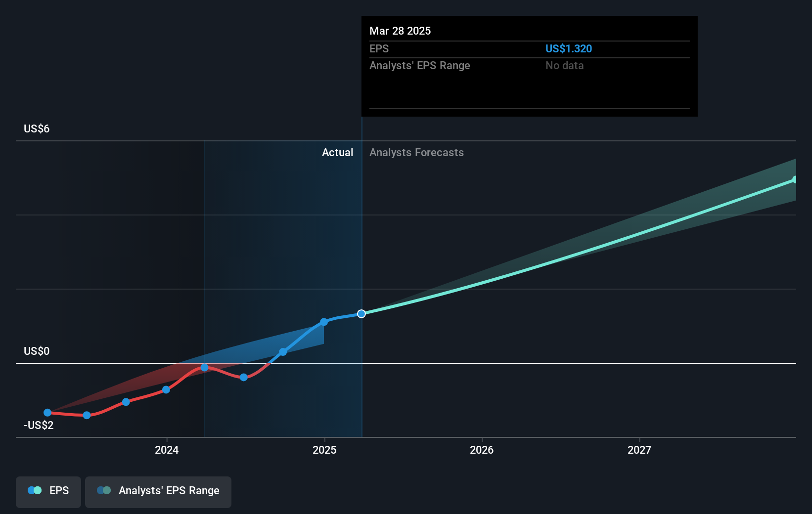Click the Actual section label
Screen dimensions: 812x514
coord(338,153)
